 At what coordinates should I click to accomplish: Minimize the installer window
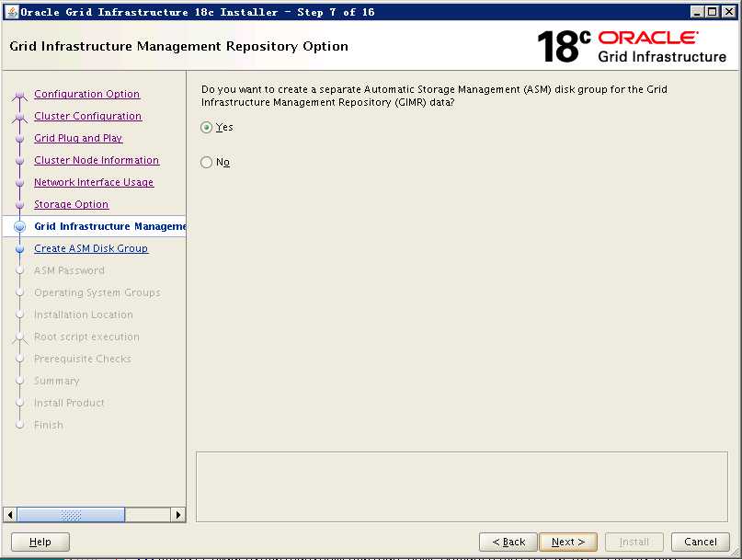pos(697,12)
